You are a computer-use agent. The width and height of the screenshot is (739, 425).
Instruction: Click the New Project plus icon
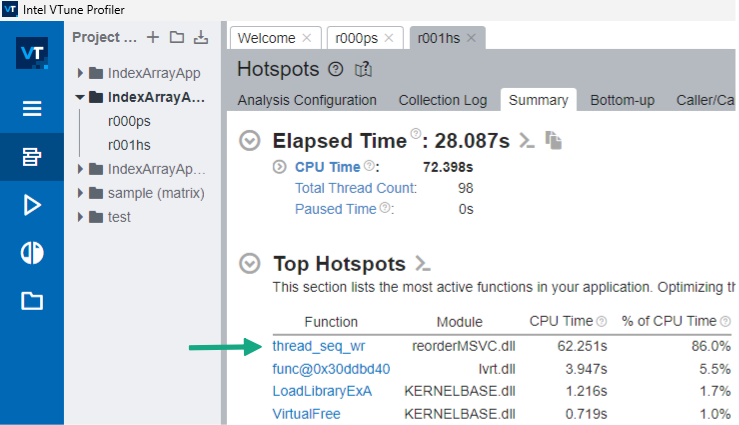153,37
